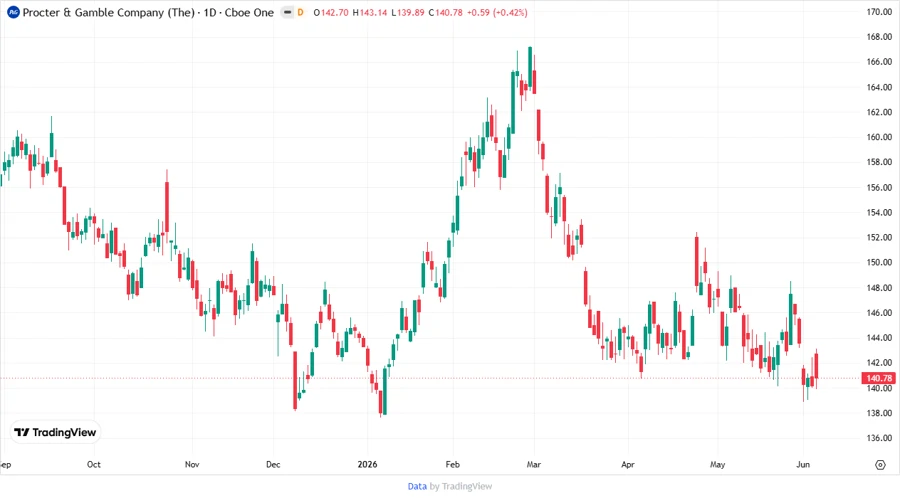Click the Nov label on time axis
This screenshot has height=498, width=900.
tap(192, 464)
